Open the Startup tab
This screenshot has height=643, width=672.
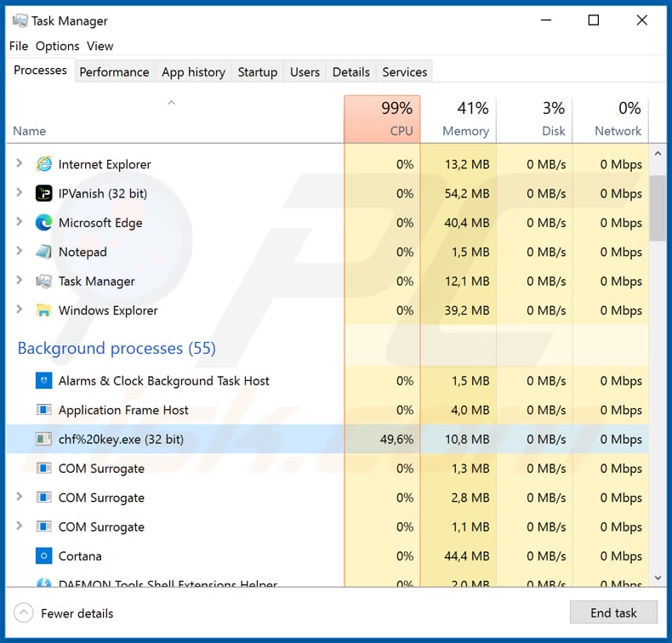(x=257, y=72)
